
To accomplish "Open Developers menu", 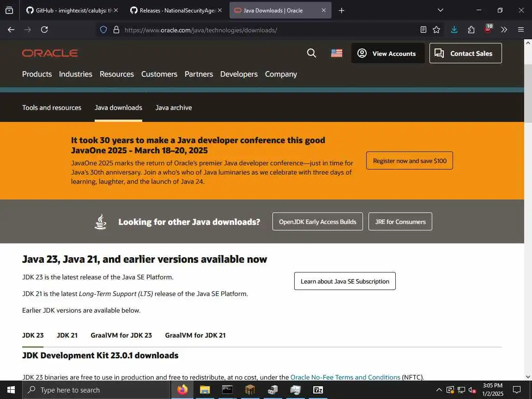I will click(x=239, y=74).
